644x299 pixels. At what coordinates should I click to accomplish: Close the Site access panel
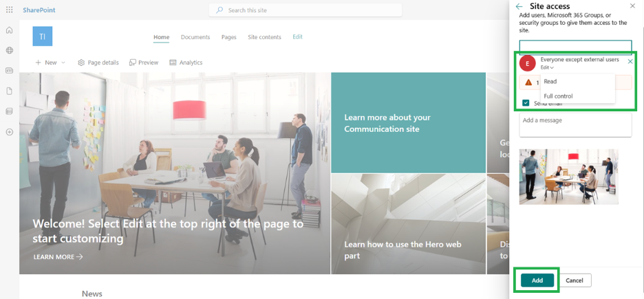click(x=632, y=5)
